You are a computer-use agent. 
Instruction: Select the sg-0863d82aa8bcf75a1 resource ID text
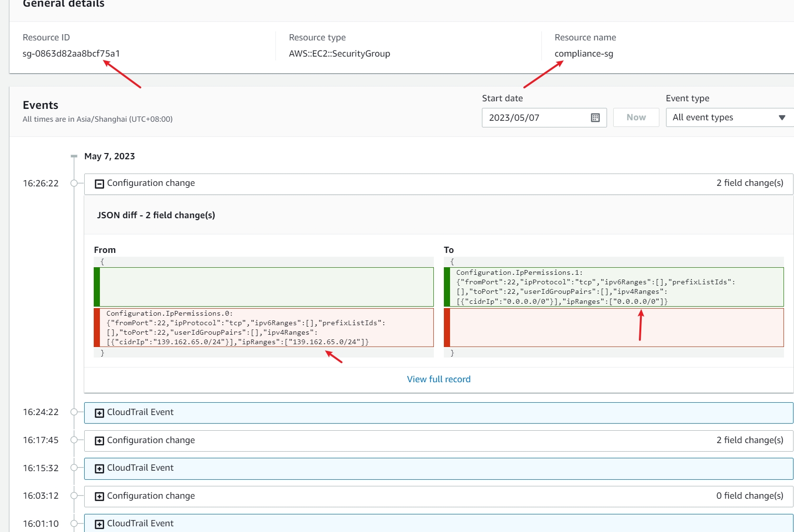click(71, 54)
